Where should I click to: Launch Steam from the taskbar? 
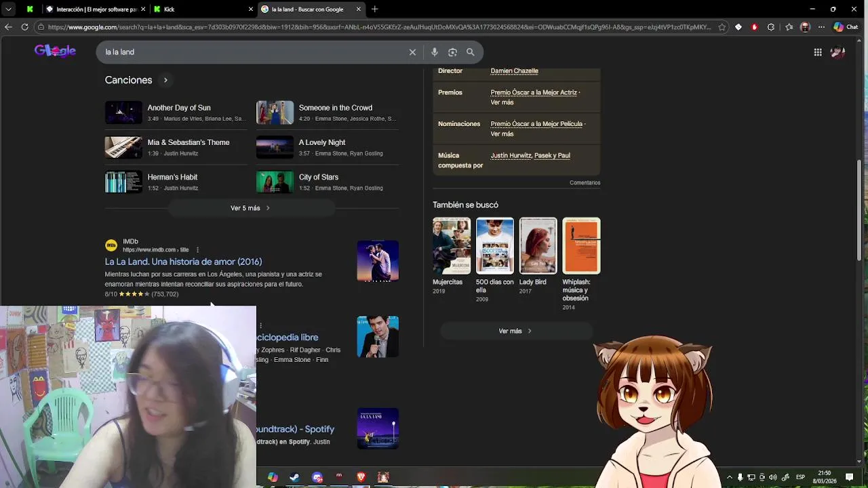294,477
